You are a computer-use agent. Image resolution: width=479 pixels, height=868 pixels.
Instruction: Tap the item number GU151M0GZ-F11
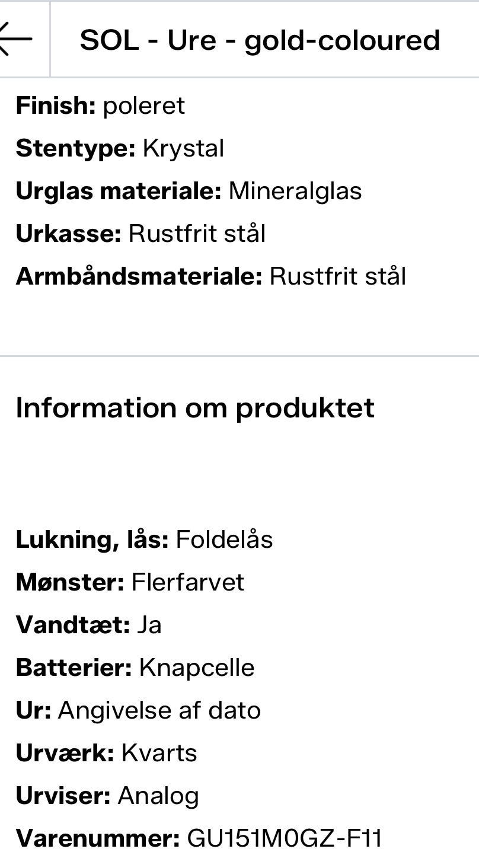pos(285,839)
